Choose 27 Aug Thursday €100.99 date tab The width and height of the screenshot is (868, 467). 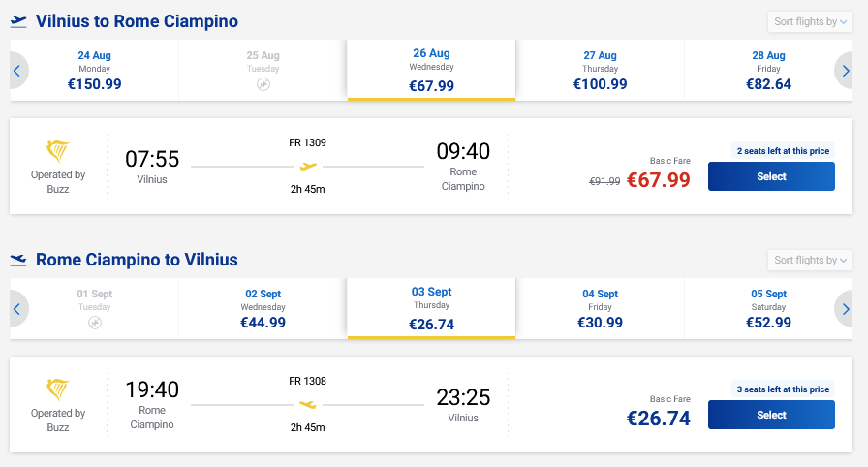point(600,71)
